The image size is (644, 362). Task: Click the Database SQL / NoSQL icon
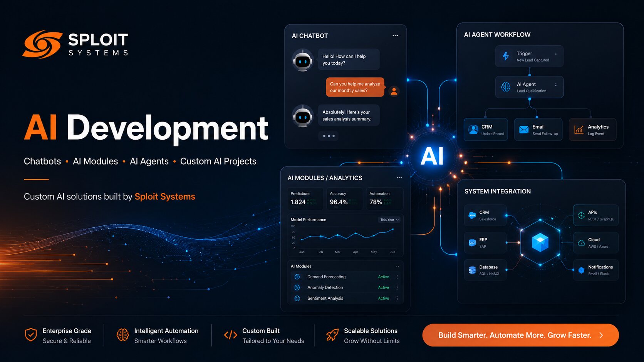[472, 270]
